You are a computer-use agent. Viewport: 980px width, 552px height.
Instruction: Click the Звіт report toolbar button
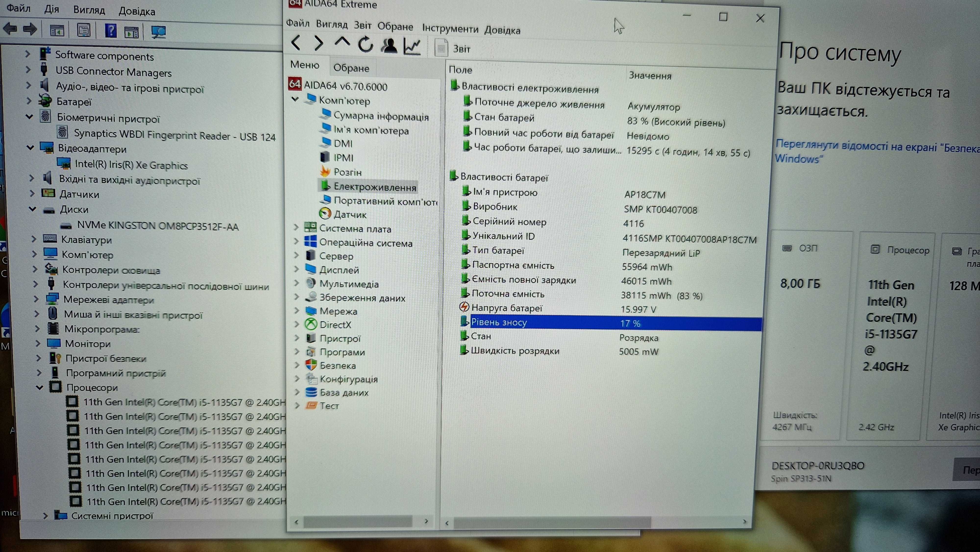coord(453,48)
